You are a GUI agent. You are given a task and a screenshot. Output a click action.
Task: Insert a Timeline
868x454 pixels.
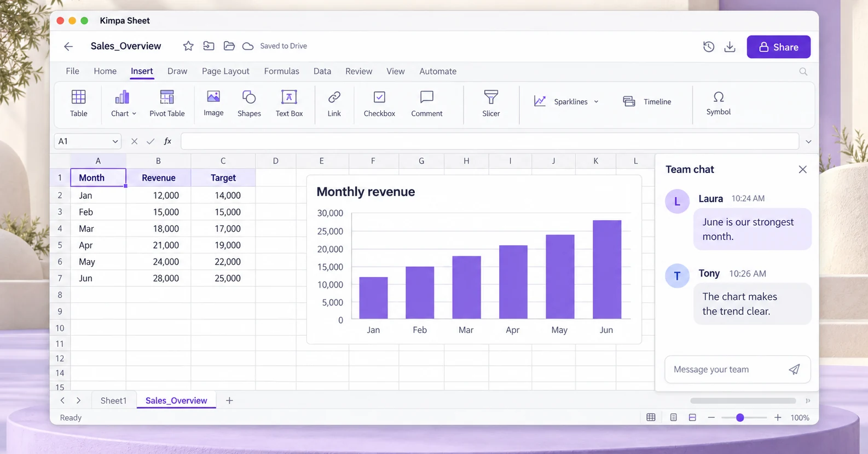coord(647,101)
